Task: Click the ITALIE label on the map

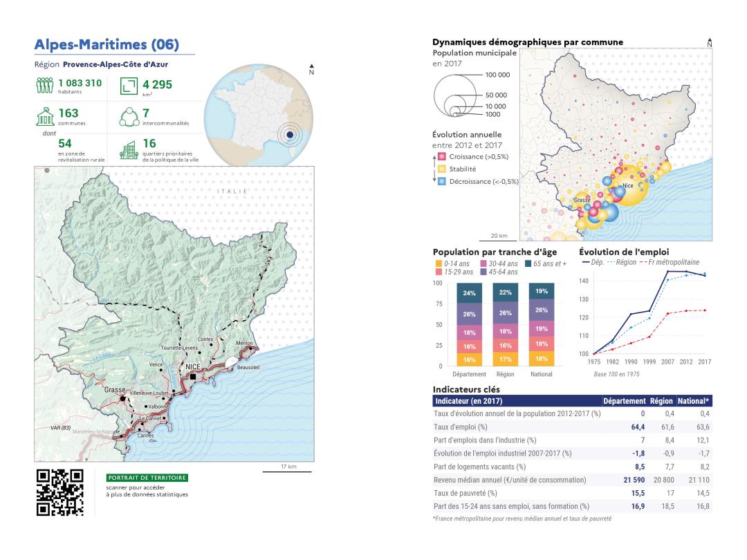Action: 232,192
